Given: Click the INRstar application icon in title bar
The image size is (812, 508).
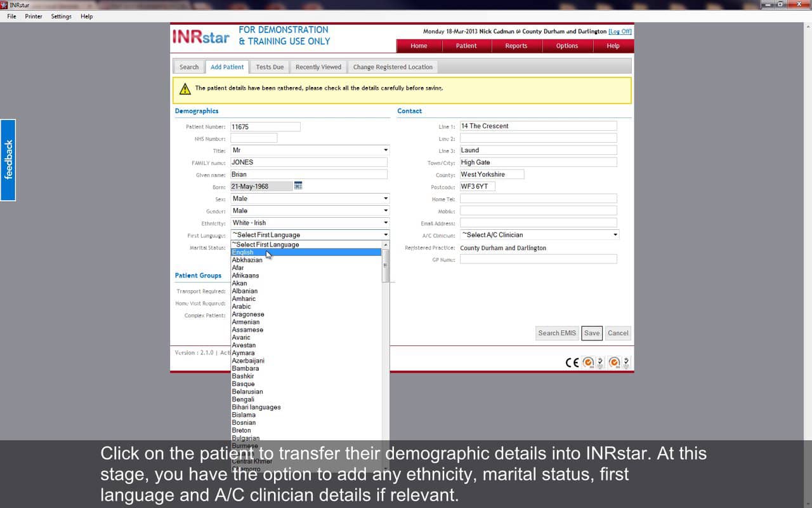Looking at the screenshot, I should point(4,4).
